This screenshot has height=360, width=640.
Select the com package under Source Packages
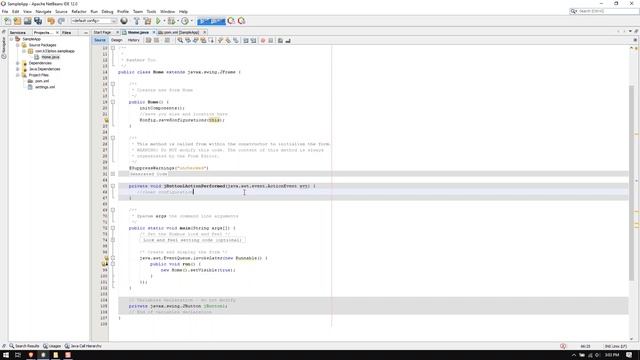pos(55,51)
